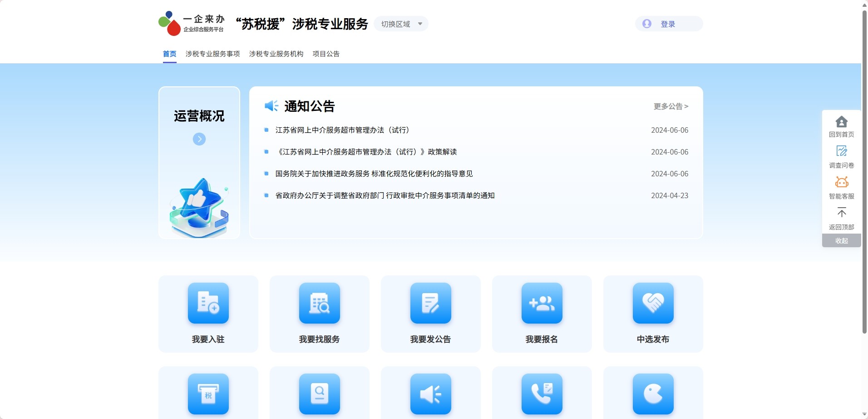Switch to the 涉税专业服务事项 tab
Image resolution: width=868 pixels, height=419 pixels.
click(212, 54)
